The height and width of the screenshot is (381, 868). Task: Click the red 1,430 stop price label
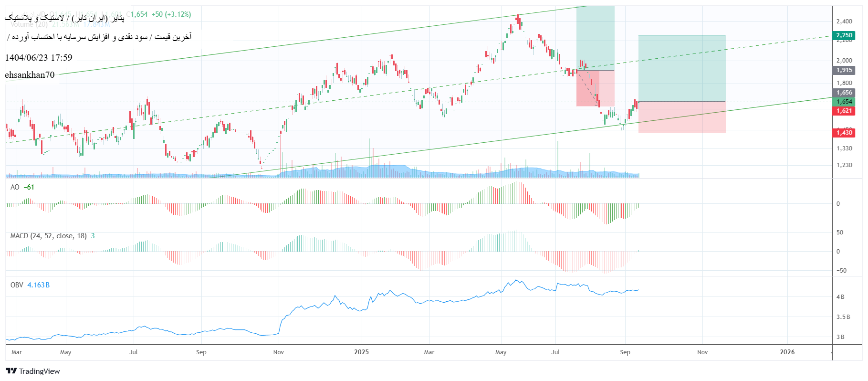pos(844,133)
